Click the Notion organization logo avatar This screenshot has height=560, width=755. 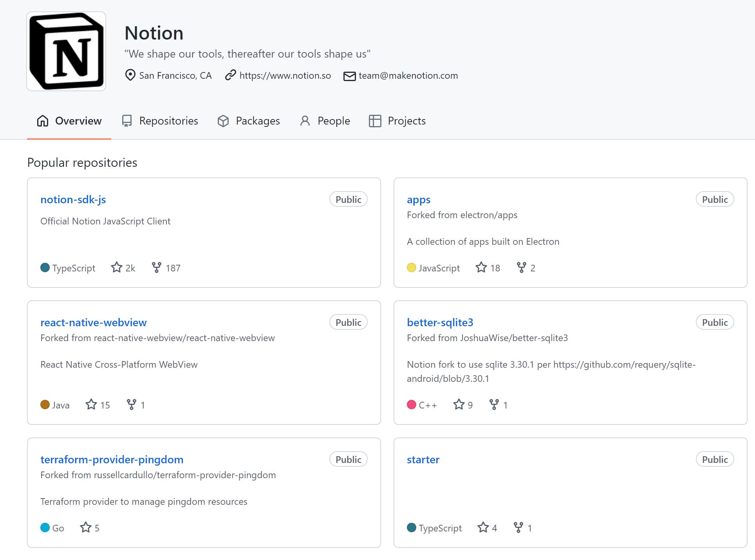point(66,51)
